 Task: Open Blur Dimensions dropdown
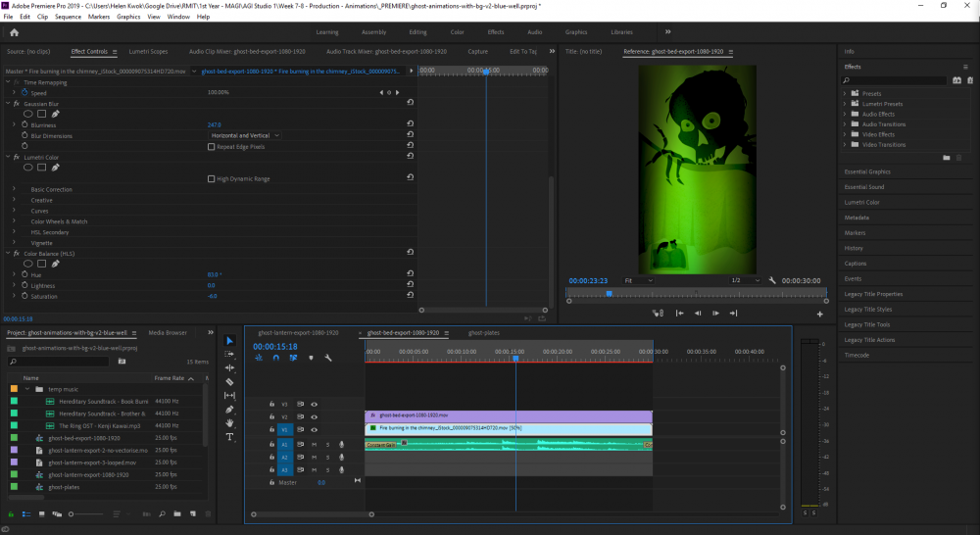[244, 135]
